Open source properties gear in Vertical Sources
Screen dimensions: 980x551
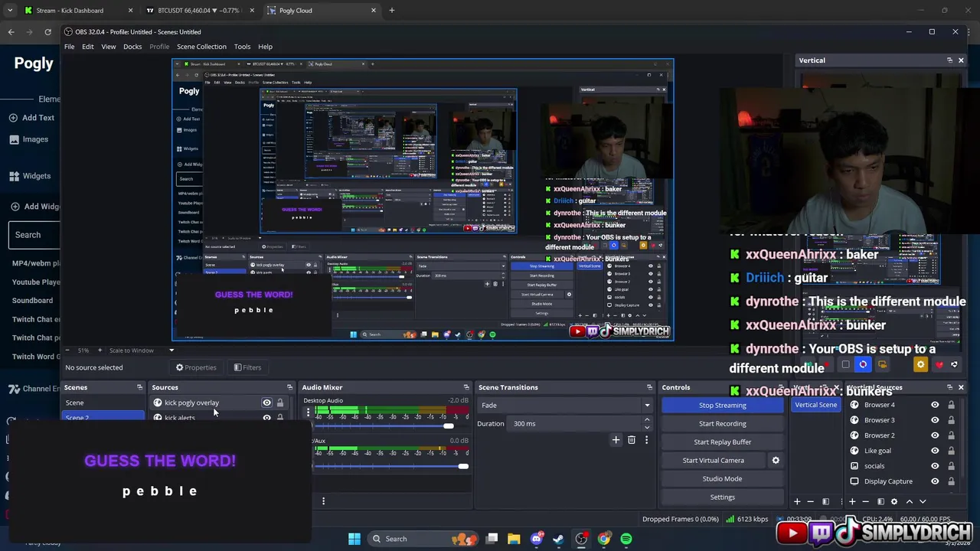click(x=894, y=501)
